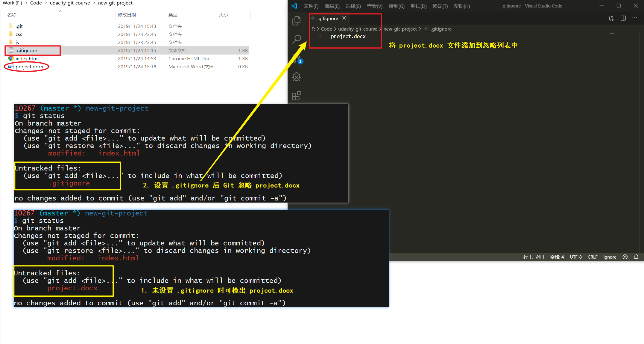Change language mode Ignore
The height and width of the screenshot is (344, 644).
pyautogui.click(x=610, y=257)
